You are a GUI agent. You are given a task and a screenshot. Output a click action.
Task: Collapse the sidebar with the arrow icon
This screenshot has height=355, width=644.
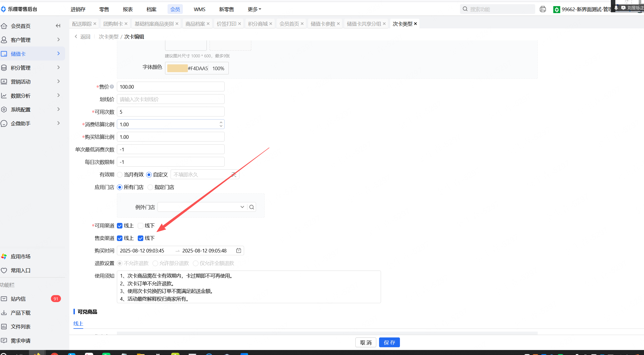pos(58,26)
